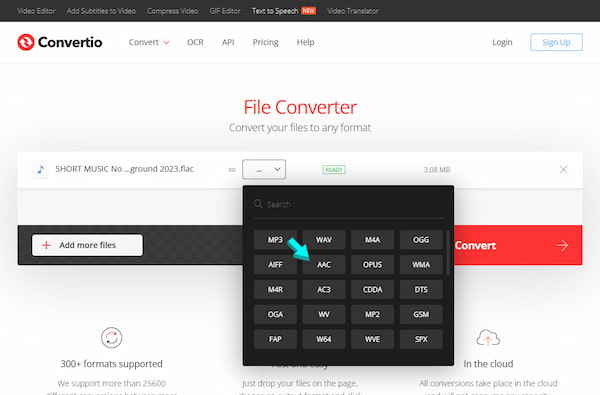This screenshot has width=600, height=395.
Task: Select AAC format
Action: click(324, 265)
